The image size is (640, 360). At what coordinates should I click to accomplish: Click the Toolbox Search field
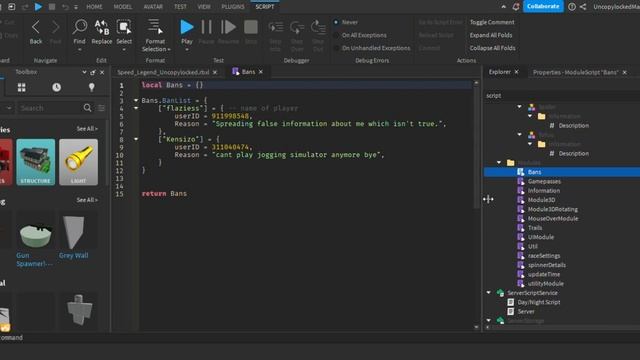[x=51, y=108]
